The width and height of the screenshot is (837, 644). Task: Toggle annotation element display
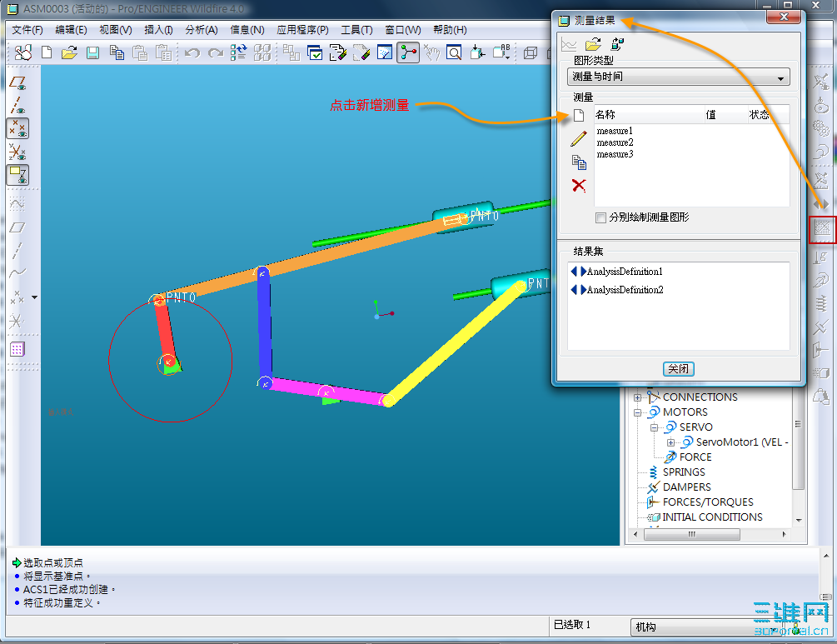(17, 175)
